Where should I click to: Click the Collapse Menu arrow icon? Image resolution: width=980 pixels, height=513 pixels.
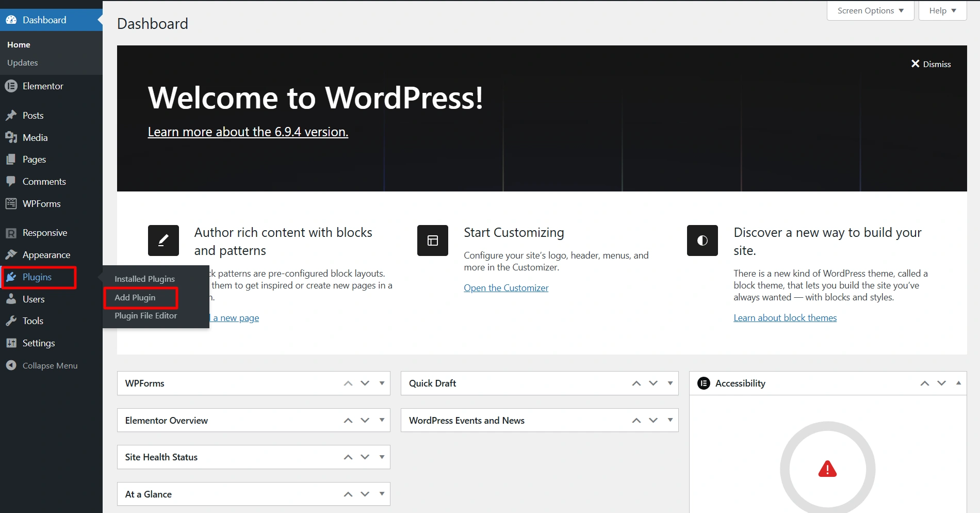click(11, 365)
